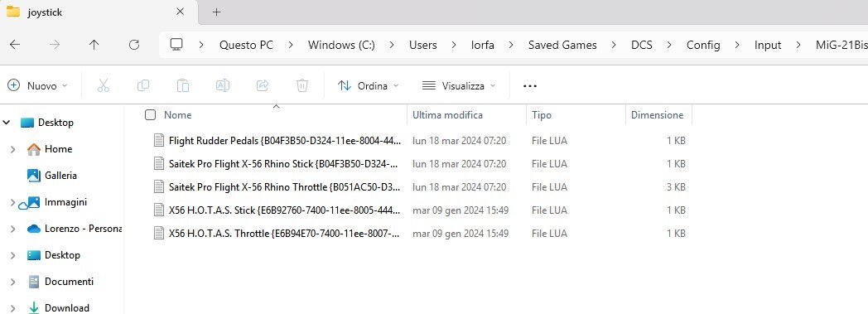Select Saitek Pro Flight X-56 Rhino Throttle file
Viewport: 868px width, 314px height.
285,187
